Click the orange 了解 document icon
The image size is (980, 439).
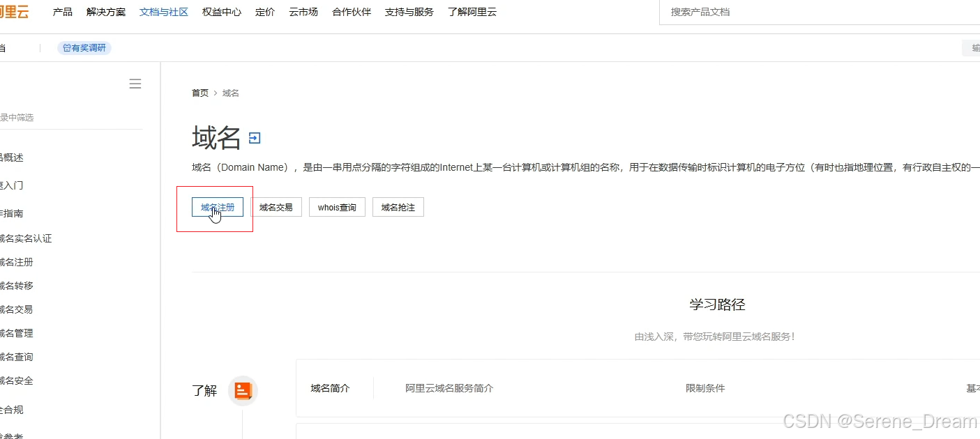[x=243, y=390]
